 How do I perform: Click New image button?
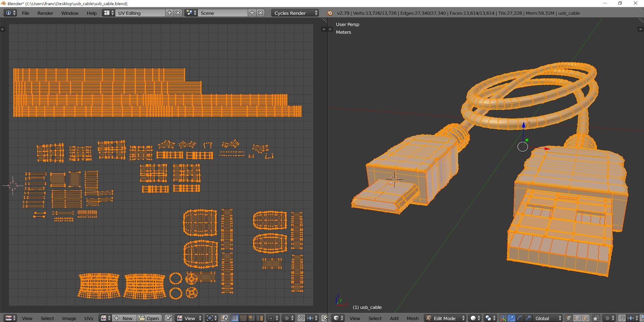pos(124,318)
